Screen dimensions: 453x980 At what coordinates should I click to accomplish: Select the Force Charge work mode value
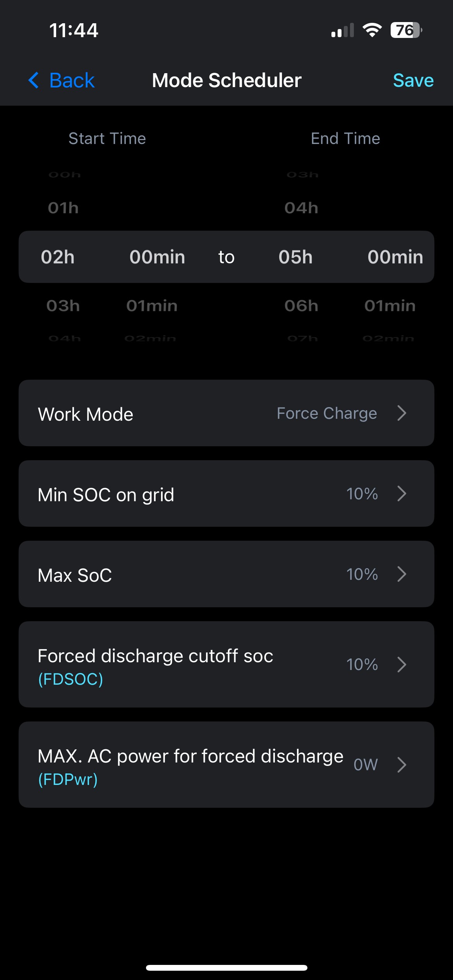tap(327, 413)
